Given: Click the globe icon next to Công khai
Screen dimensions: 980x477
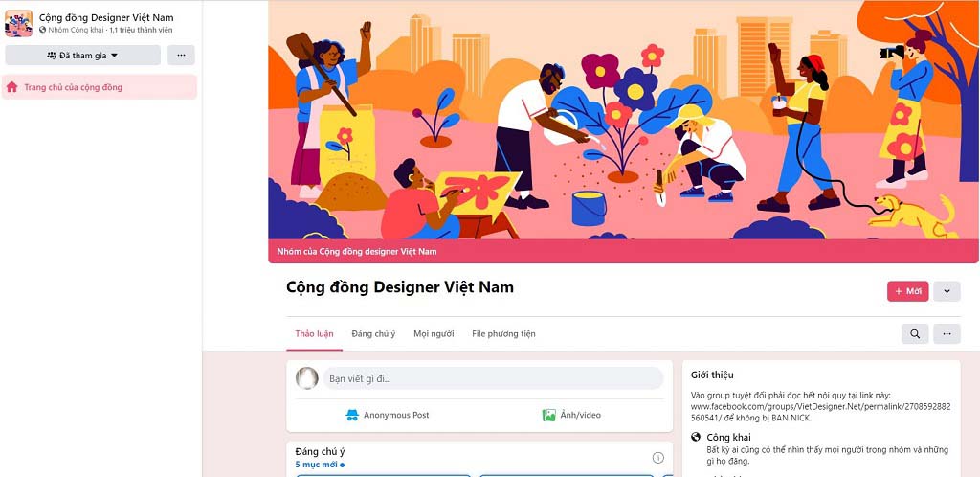Looking at the screenshot, I should click(x=697, y=437).
